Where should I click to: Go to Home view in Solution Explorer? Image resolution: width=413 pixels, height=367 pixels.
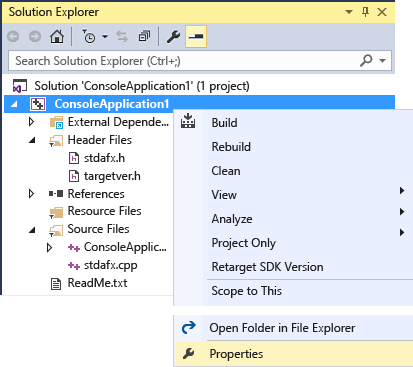coord(57,36)
